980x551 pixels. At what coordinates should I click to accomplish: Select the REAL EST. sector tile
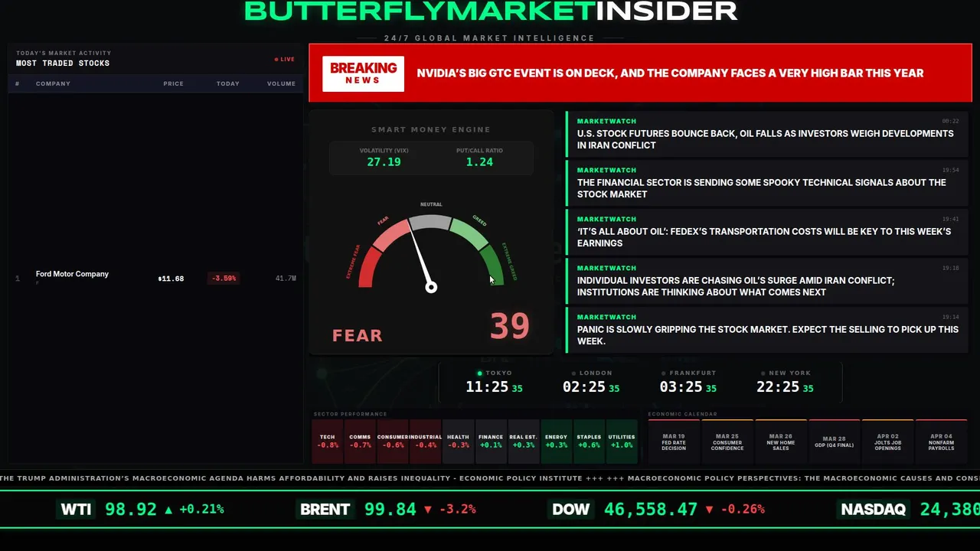coord(524,442)
